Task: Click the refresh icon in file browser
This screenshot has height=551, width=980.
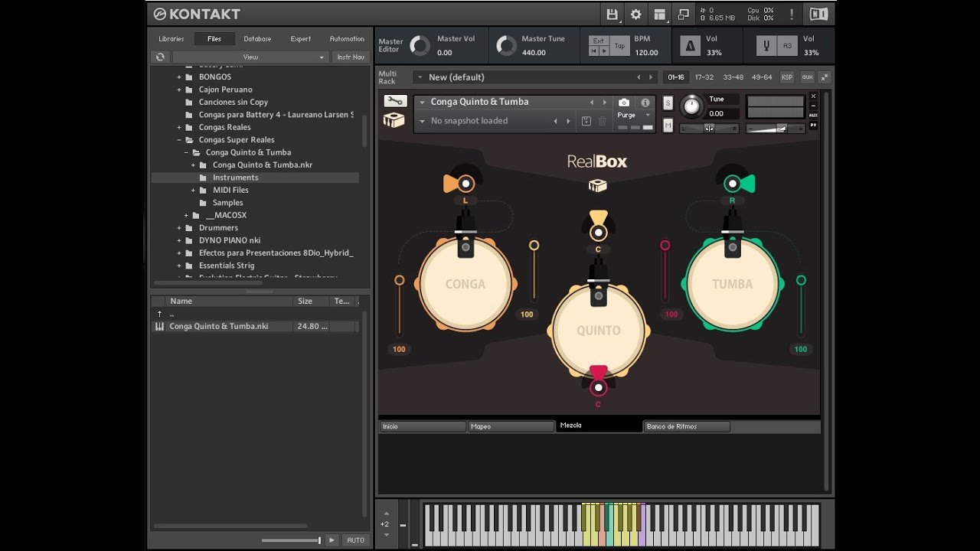Action: (160, 57)
